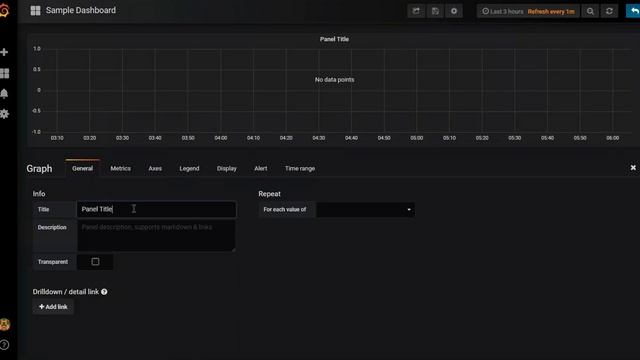640x360 pixels.
Task: Open the Last 3 hours time picker
Action: (x=503, y=11)
